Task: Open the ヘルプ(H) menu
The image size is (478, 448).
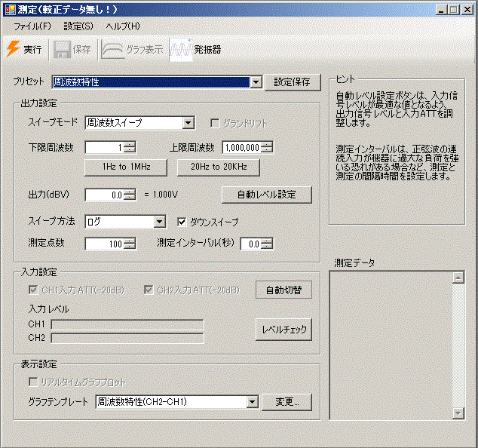Action: point(123,26)
